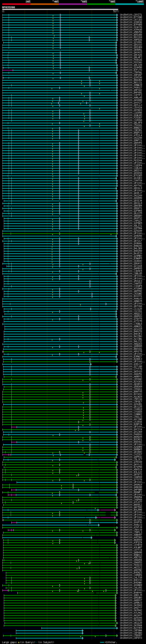Click the white query sequence ruler bar
This screenshot has width=146, height=644.
click(60, 10)
